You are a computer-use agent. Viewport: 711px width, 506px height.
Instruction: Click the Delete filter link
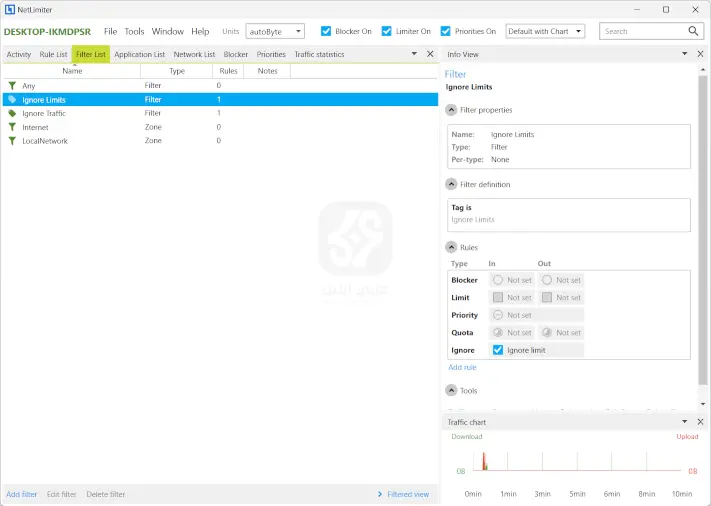coord(106,494)
